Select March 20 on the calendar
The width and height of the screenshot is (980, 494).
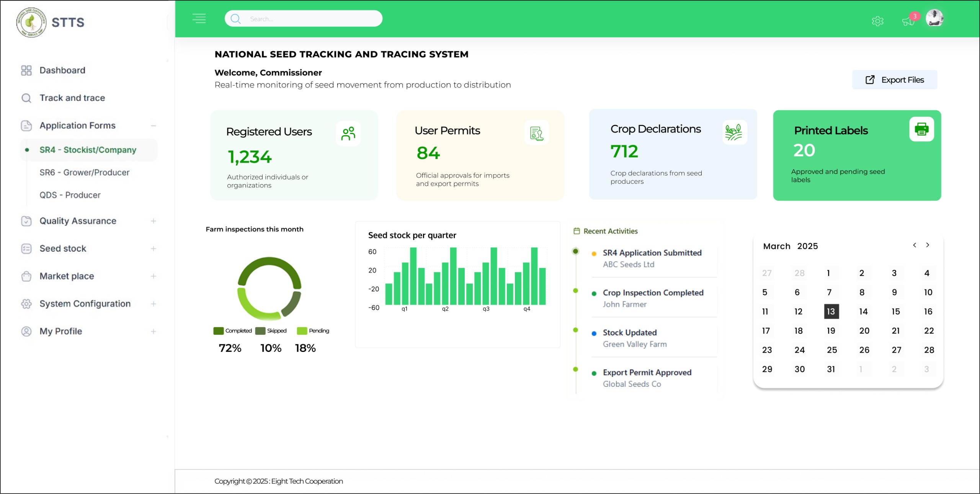click(864, 331)
